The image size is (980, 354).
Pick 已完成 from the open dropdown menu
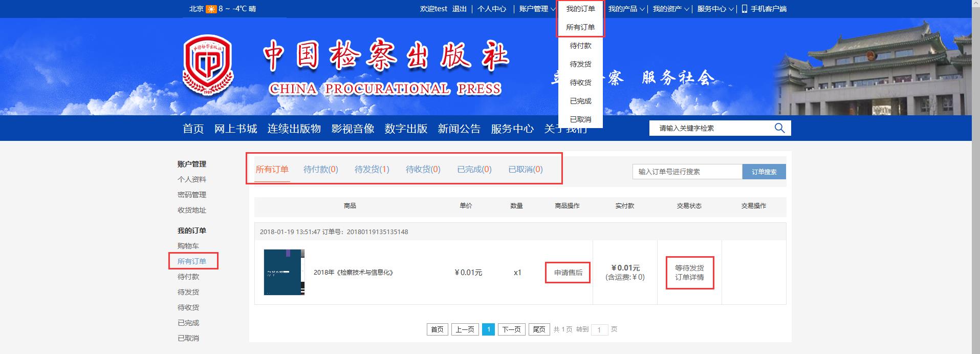[580, 101]
